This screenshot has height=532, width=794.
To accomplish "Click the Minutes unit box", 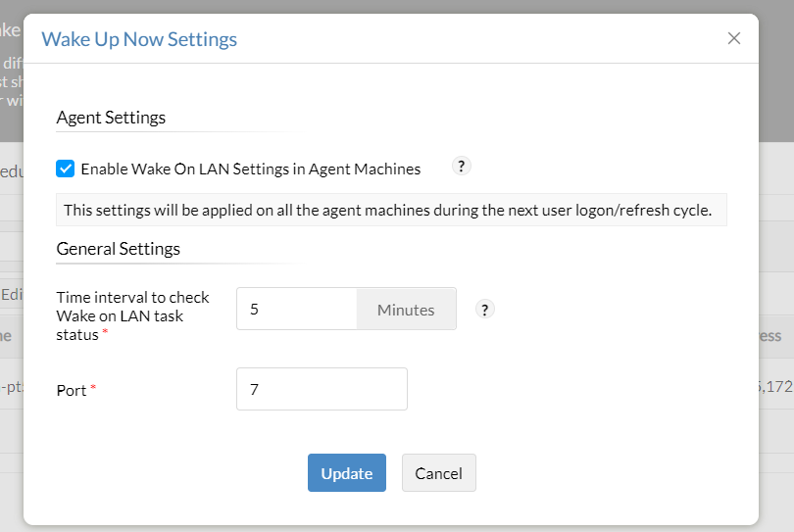I will click(406, 310).
